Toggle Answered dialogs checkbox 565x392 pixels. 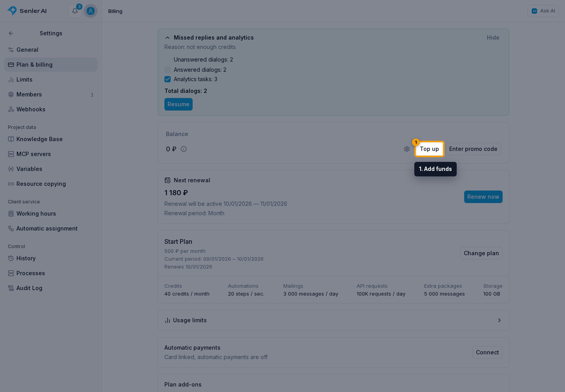[x=168, y=70]
